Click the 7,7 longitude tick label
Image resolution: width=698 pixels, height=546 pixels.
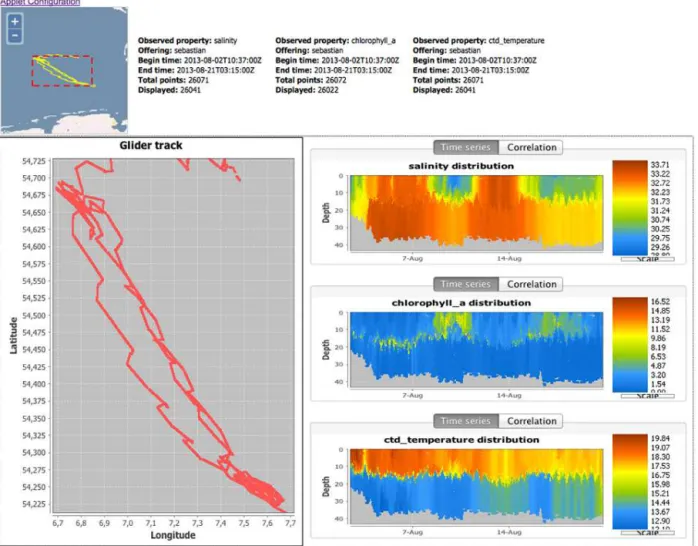[x=290, y=523]
